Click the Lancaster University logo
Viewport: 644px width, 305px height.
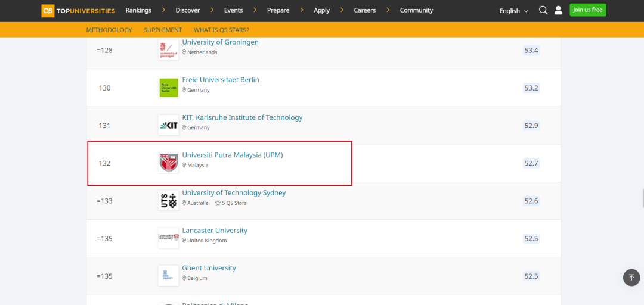click(169, 238)
